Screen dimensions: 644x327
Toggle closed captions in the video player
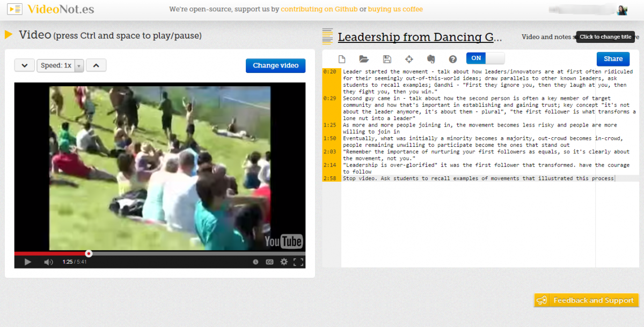(270, 262)
